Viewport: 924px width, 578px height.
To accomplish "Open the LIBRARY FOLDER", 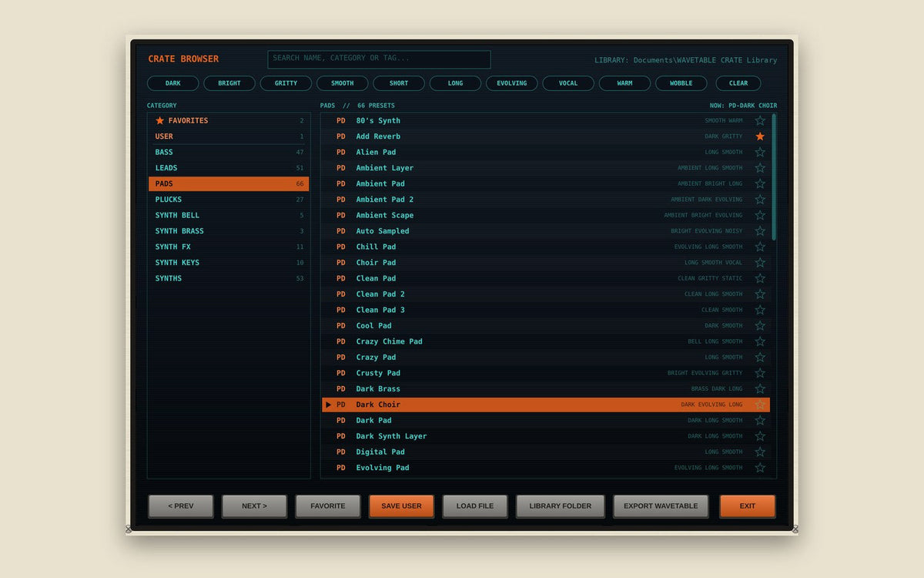I will click(561, 506).
